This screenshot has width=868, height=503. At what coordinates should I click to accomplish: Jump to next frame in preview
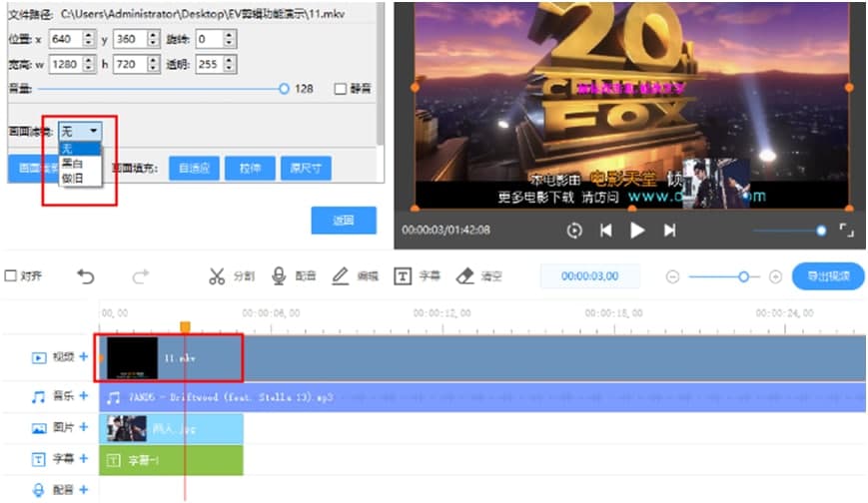click(x=669, y=231)
